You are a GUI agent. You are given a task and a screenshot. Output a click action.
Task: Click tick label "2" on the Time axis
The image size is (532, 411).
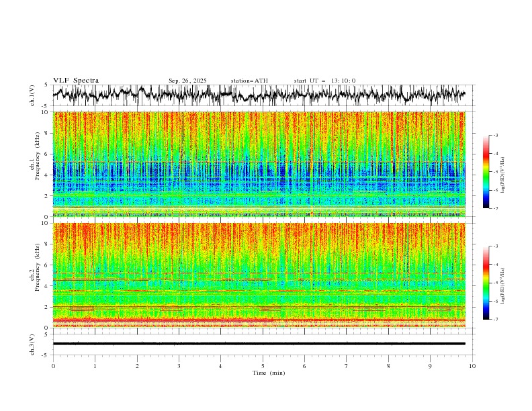coord(137,366)
